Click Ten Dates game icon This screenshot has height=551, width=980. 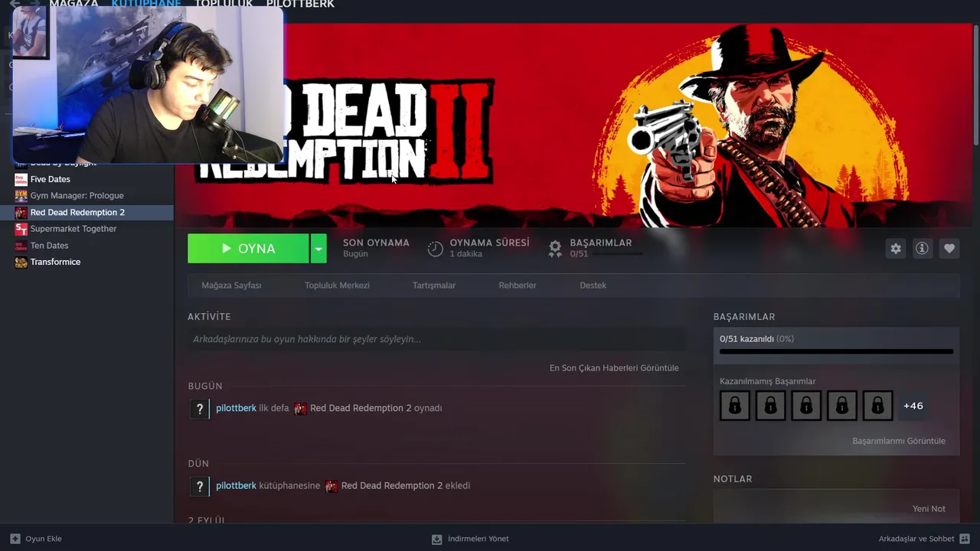[21, 246]
